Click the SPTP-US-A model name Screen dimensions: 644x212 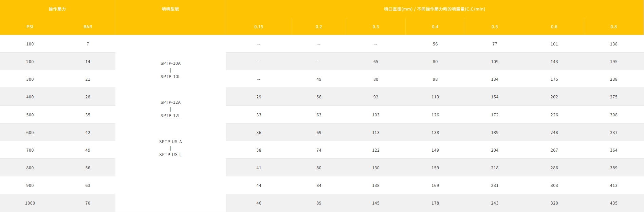170,142
